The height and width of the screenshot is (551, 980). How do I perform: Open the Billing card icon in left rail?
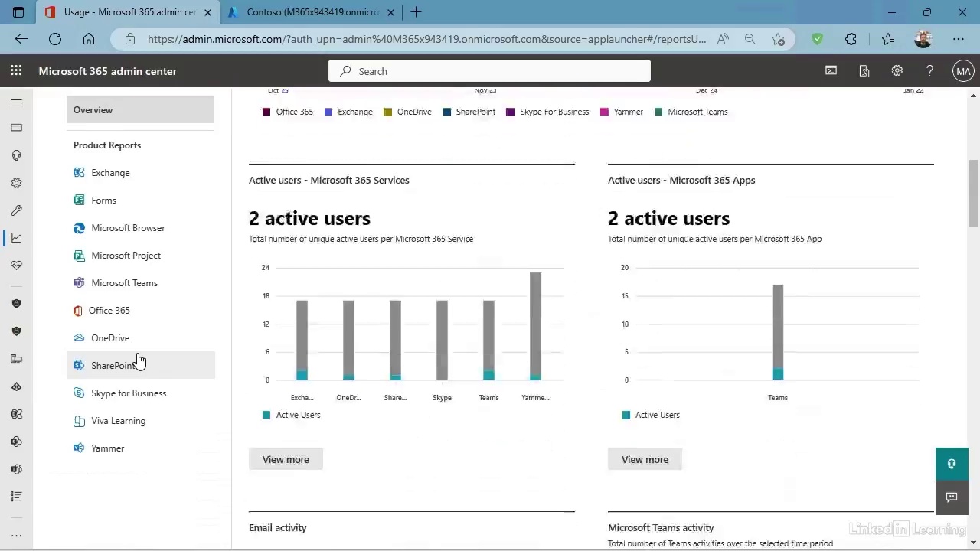[x=16, y=128]
